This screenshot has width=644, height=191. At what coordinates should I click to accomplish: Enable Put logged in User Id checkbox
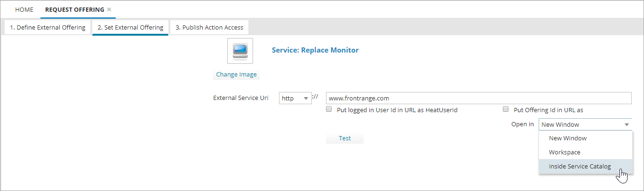click(329, 110)
